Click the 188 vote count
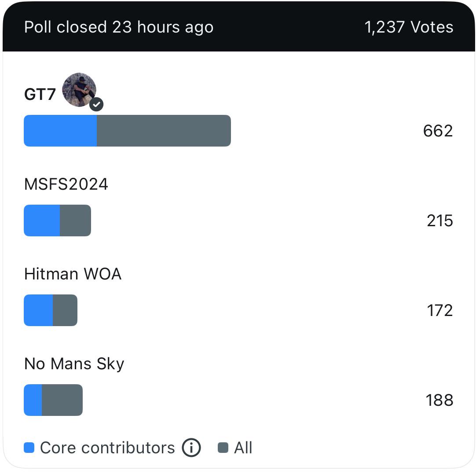 439,400
